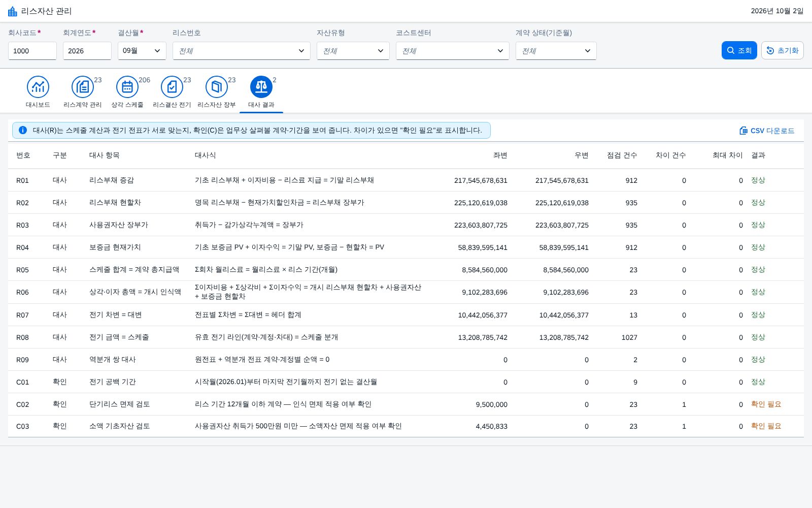Click the 초기화 reset button

782,50
